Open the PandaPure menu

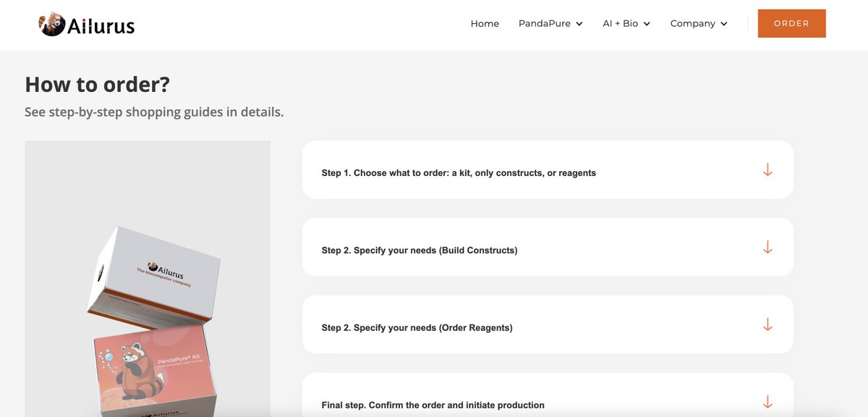pos(550,23)
